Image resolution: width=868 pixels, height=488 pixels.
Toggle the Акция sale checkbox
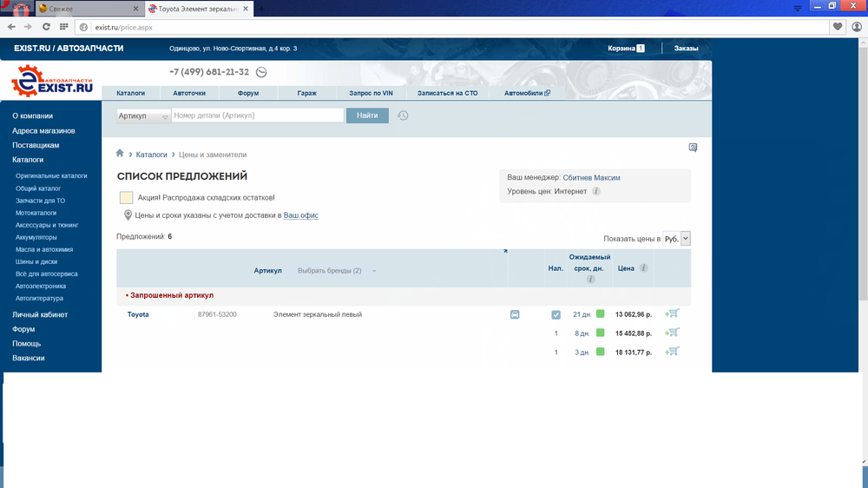(x=126, y=198)
